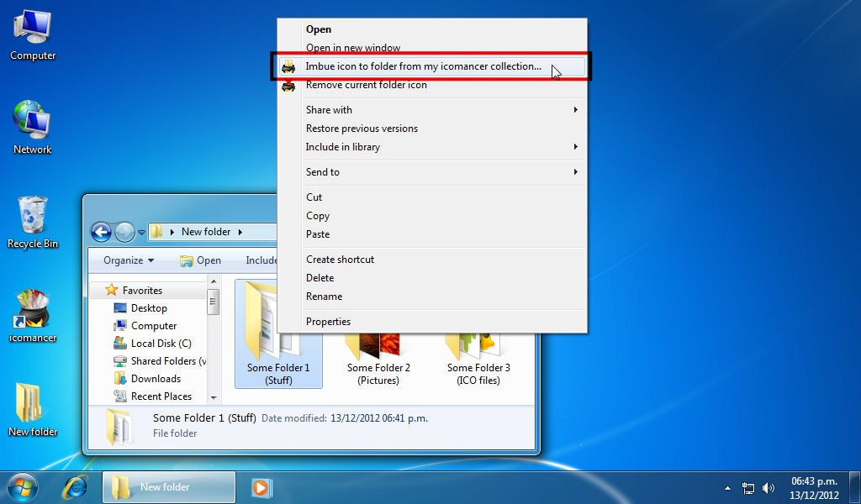
Task: Launch Internet Explorer from taskbar
Action: coord(75,487)
